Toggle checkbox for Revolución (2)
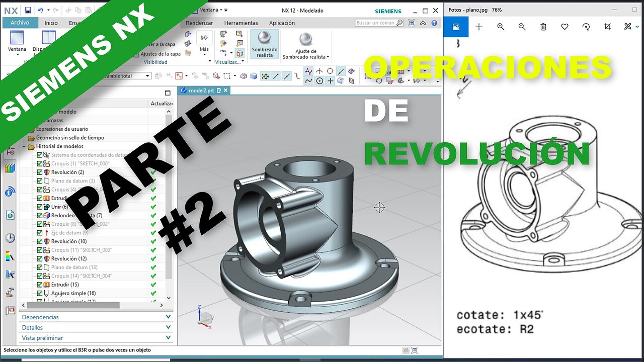The image size is (644, 362). click(x=40, y=172)
